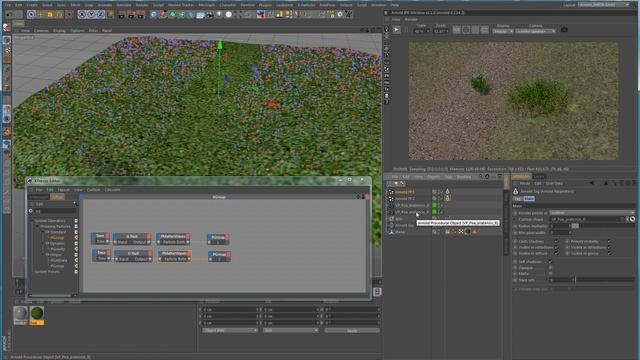The width and height of the screenshot is (640, 360).
Task: Select highlighted PGroup under TP Standard
Action: [57, 238]
